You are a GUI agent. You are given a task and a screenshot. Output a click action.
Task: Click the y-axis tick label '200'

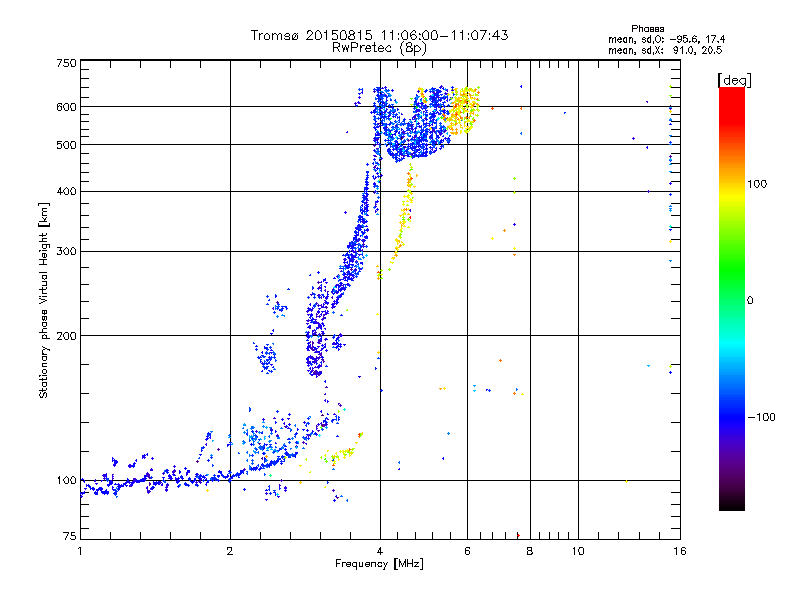(x=66, y=336)
